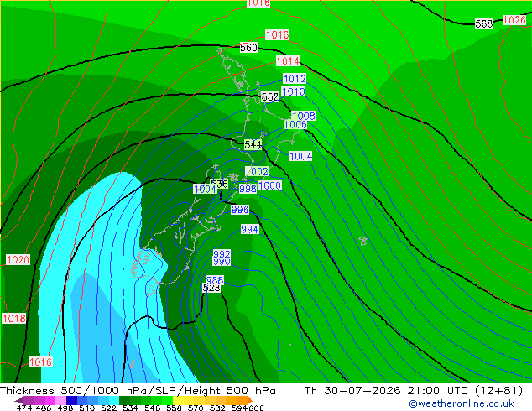Click the black 544 contour label
The height and width of the screenshot is (411, 532).
[x=253, y=145]
